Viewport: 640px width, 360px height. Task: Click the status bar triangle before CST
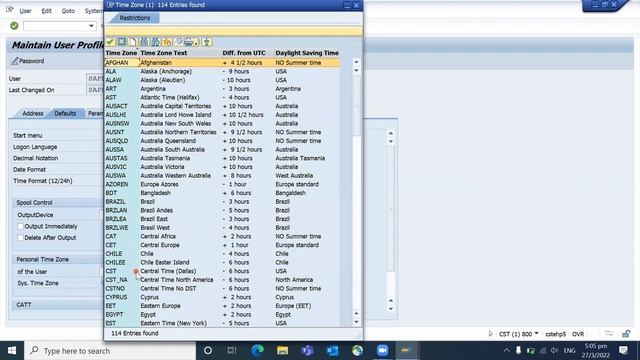click(x=490, y=334)
